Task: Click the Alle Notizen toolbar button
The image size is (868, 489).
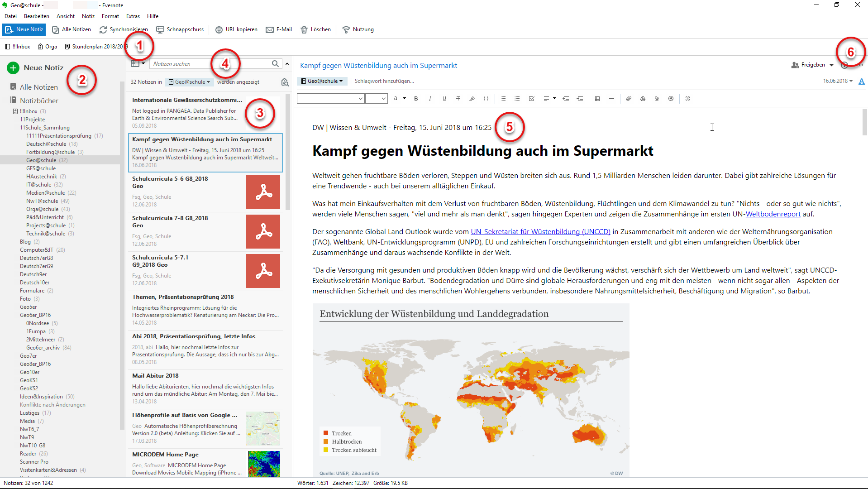Action: click(x=72, y=30)
